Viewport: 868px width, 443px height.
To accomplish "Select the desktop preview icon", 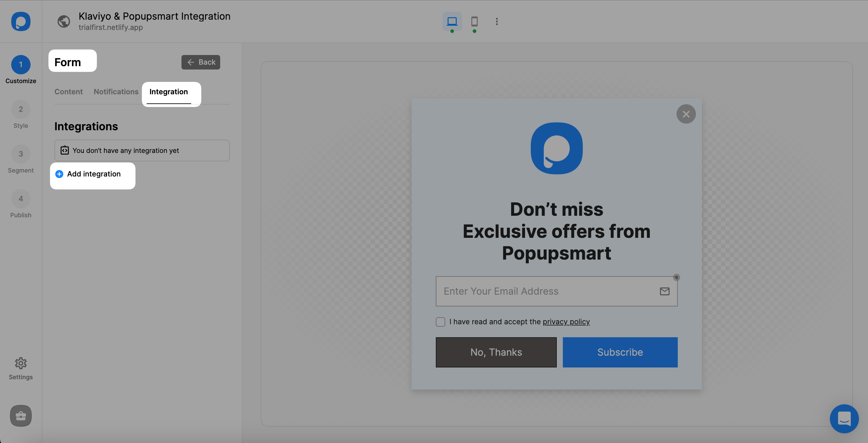I will 452,21.
